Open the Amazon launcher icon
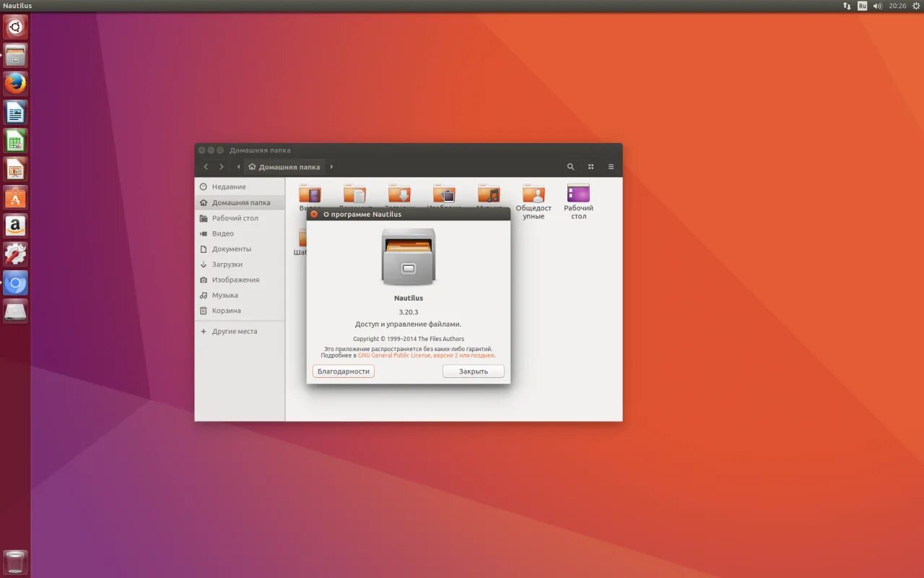924x578 pixels. point(15,225)
